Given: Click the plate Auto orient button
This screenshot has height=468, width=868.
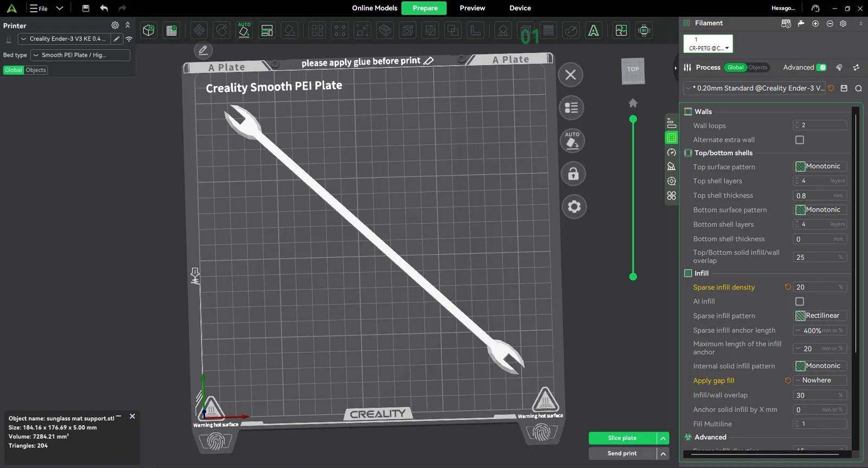Looking at the screenshot, I should point(572,141).
